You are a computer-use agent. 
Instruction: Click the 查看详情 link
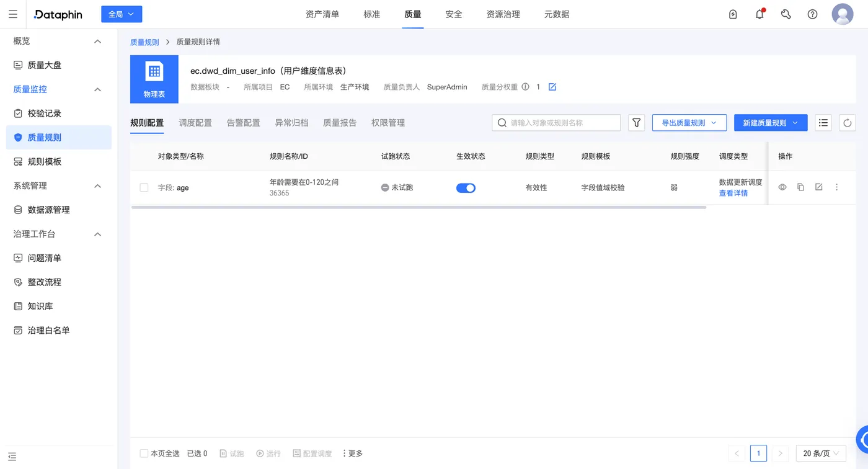click(x=733, y=193)
